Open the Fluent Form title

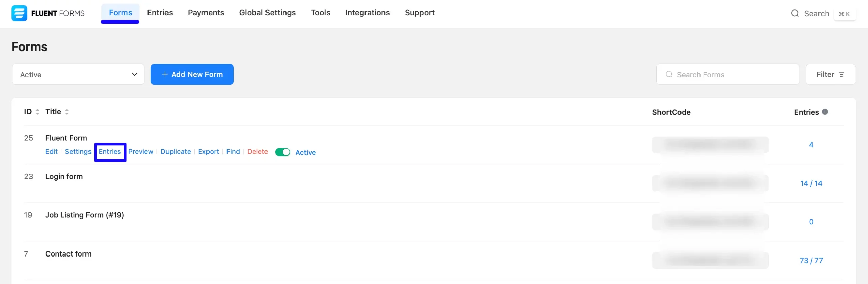[66, 138]
